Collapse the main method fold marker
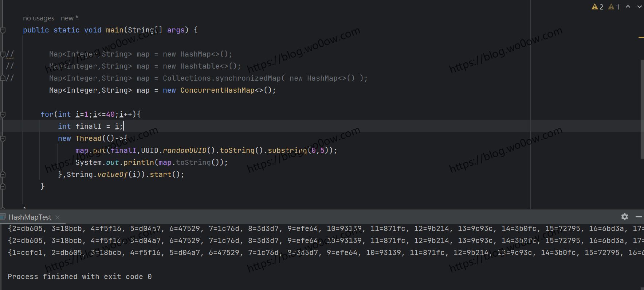Viewport: 644px width, 290px height. 3,30
